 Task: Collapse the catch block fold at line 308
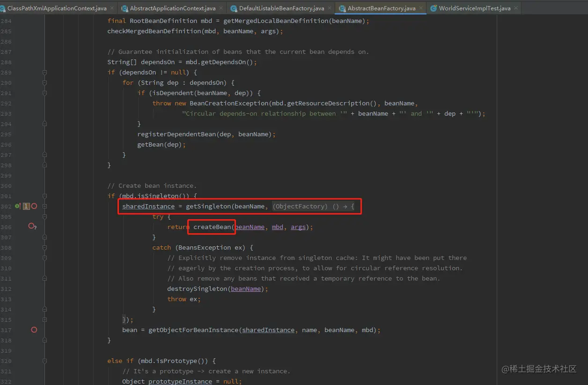click(44, 247)
